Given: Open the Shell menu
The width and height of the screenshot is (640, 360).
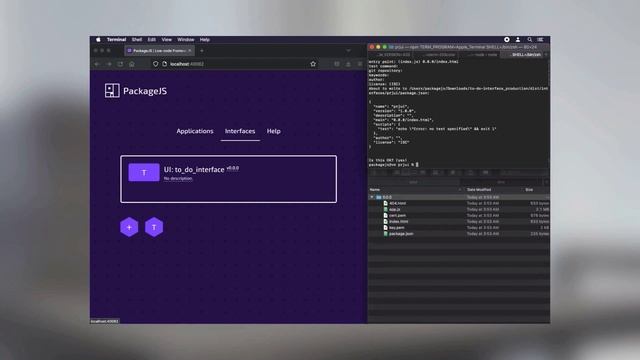Looking at the screenshot, I should point(137,40).
